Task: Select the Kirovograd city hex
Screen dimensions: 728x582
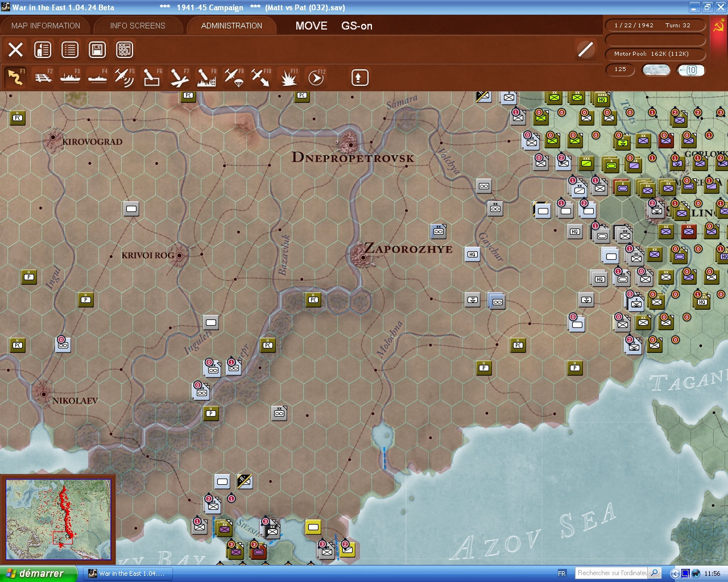Action: [x=53, y=138]
